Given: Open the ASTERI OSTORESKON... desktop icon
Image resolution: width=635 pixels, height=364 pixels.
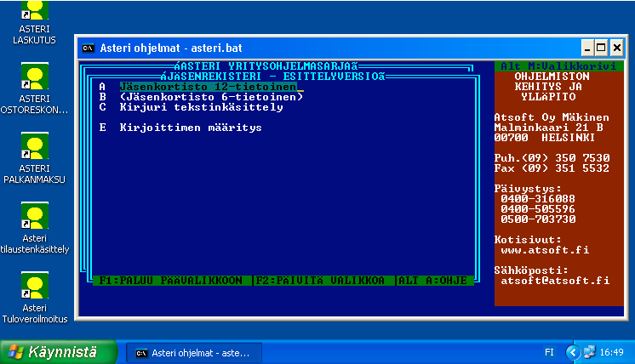Looking at the screenshot, I should point(34,88).
